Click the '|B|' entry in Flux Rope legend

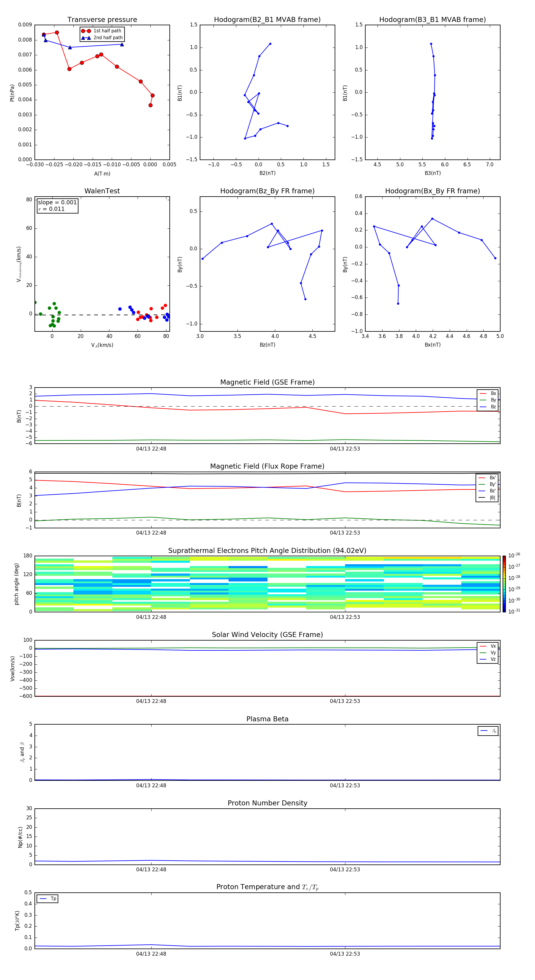487,498
